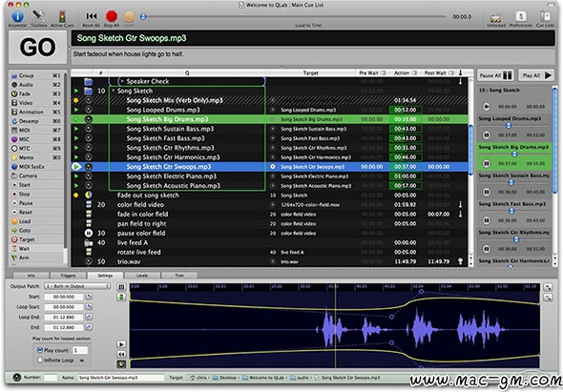Open the Settings inspector tab
563x392 pixels.
(x=105, y=276)
